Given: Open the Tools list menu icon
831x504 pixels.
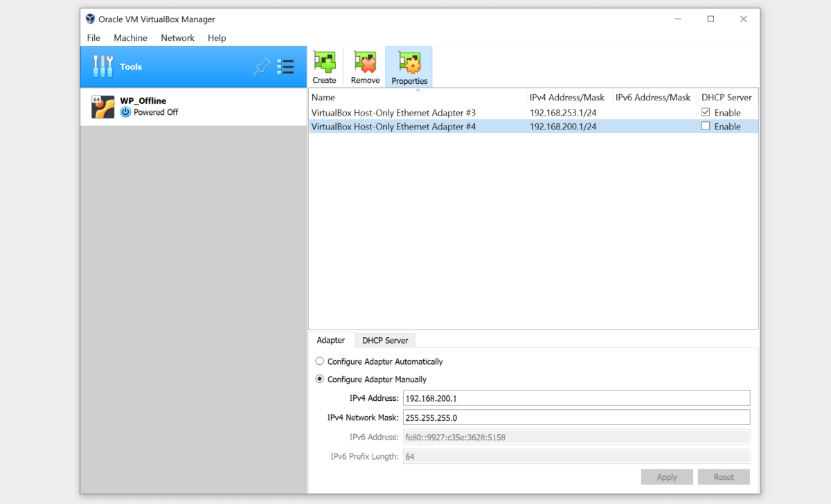Looking at the screenshot, I should point(285,66).
